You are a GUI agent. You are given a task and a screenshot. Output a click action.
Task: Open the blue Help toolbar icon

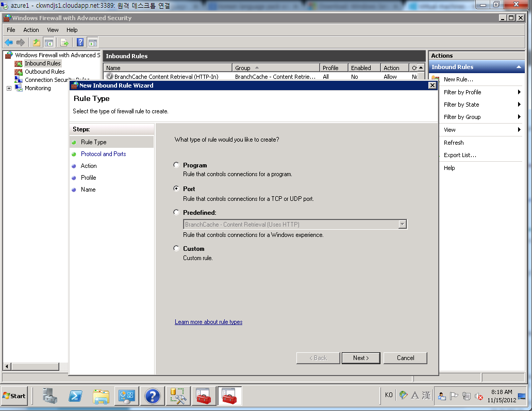80,42
